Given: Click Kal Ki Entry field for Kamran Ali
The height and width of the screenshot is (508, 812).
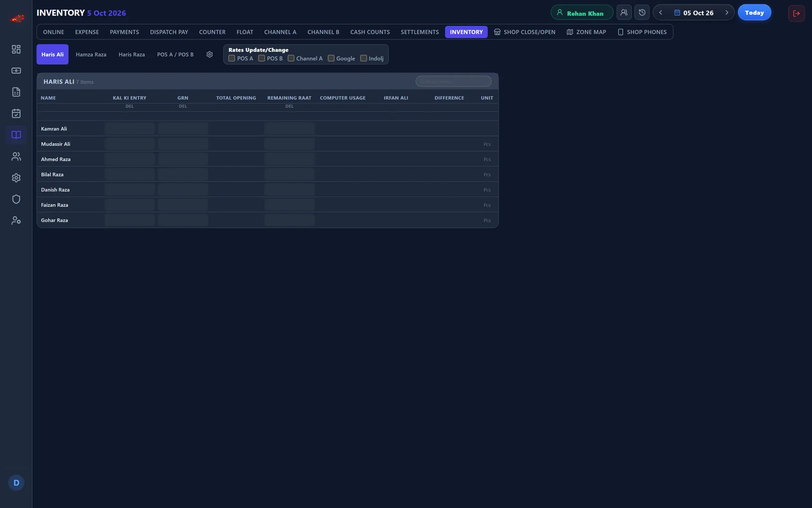Looking at the screenshot, I should pos(129,129).
